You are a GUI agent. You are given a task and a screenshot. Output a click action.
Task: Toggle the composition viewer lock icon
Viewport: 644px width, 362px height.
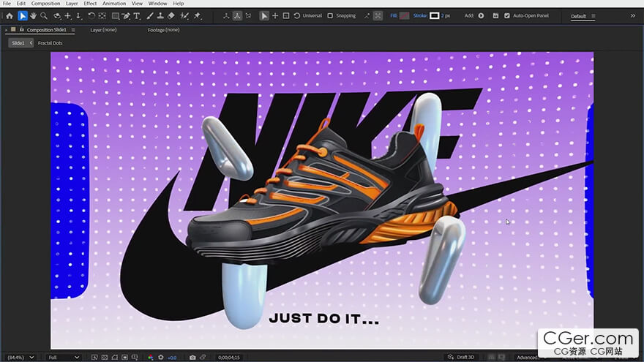(x=21, y=29)
